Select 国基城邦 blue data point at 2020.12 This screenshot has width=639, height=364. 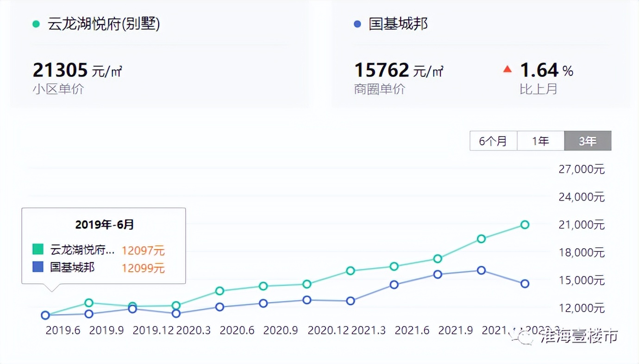coord(307,300)
